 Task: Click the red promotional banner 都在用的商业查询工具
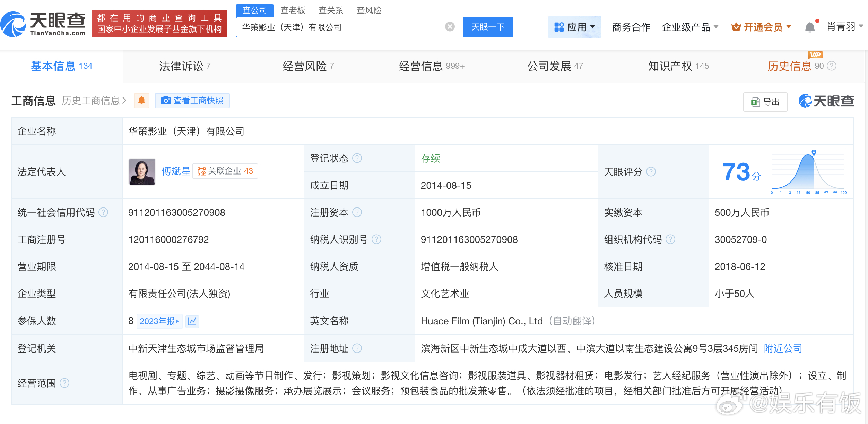[159, 24]
